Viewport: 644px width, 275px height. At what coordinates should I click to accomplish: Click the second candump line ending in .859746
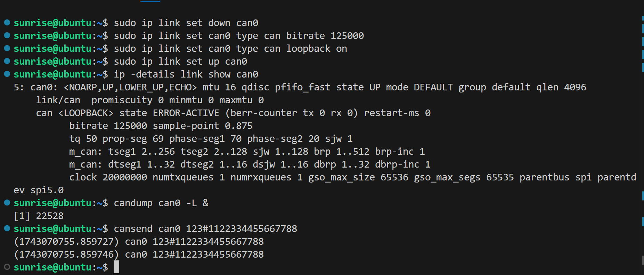point(139,254)
